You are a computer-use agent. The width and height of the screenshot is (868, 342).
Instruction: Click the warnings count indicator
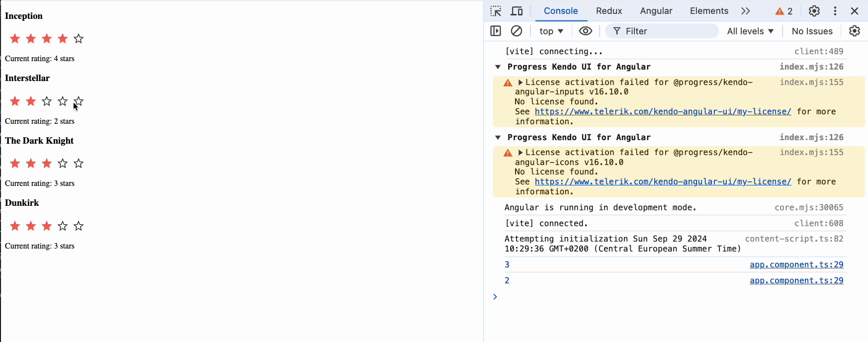tap(784, 11)
